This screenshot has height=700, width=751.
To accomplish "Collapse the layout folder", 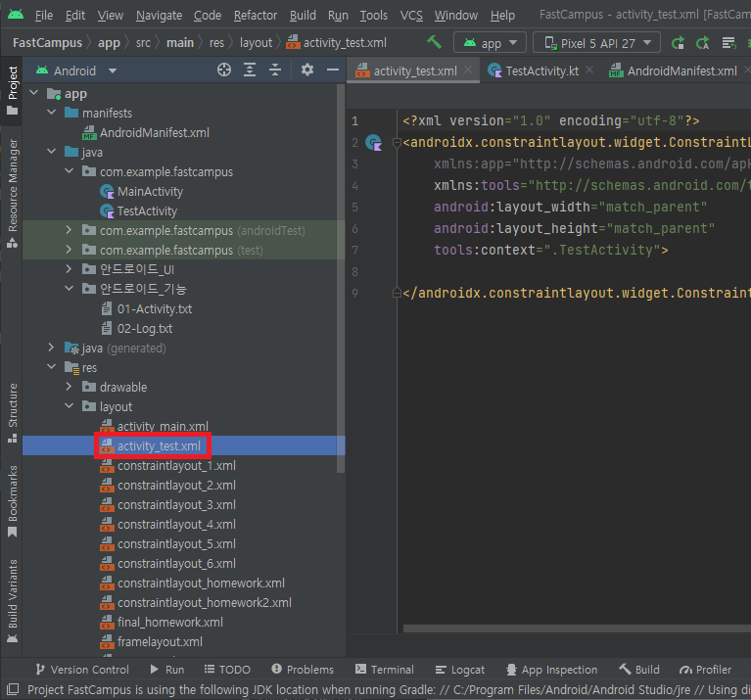I will pos(69,406).
